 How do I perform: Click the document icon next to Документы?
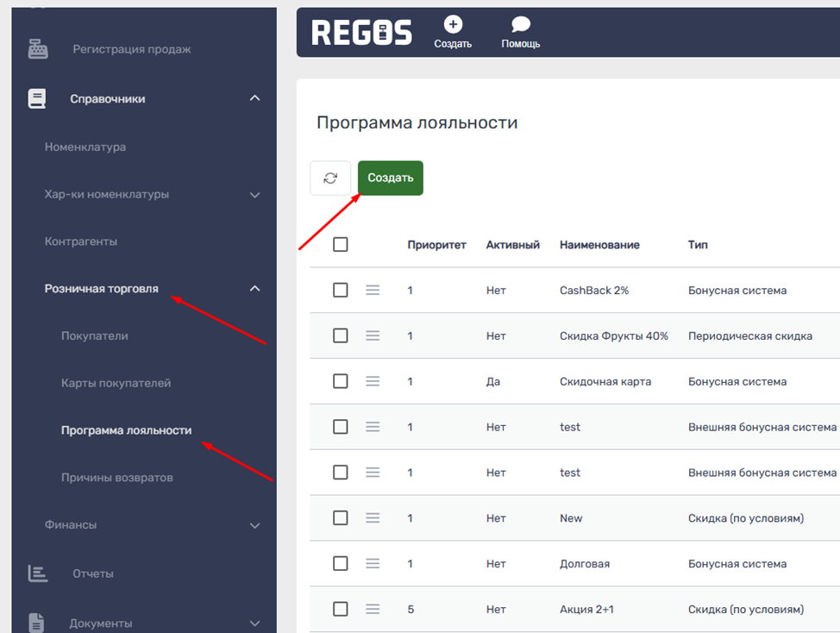click(37, 623)
